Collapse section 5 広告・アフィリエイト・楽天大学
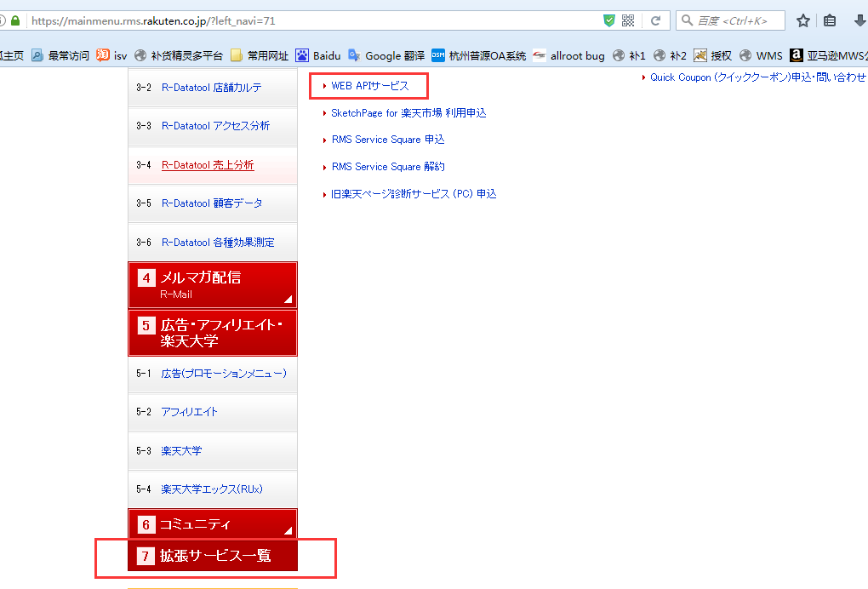This screenshot has width=868, height=589. pyautogui.click(x=213, y=333)
